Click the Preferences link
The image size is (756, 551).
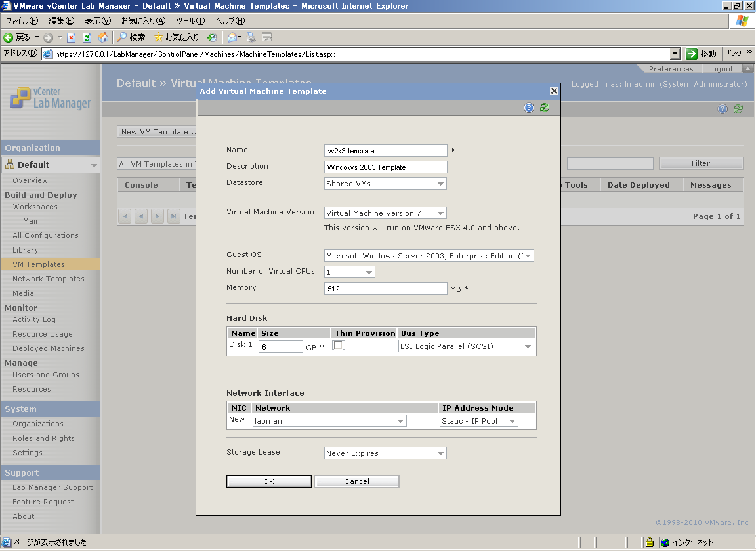point(671,69)
